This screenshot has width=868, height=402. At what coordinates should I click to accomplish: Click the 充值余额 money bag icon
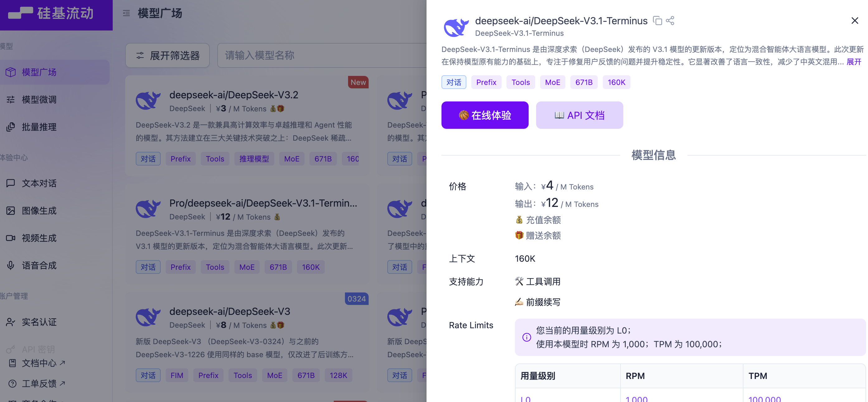tap(519, 220)
